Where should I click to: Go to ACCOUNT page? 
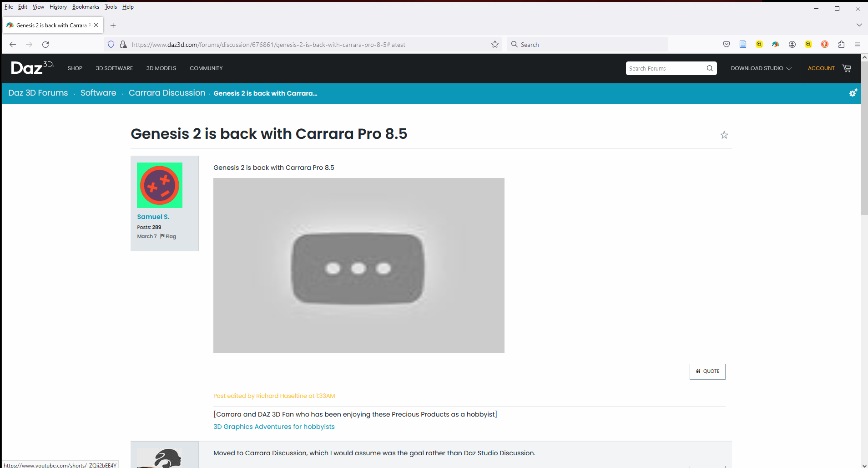coord(821,68)
